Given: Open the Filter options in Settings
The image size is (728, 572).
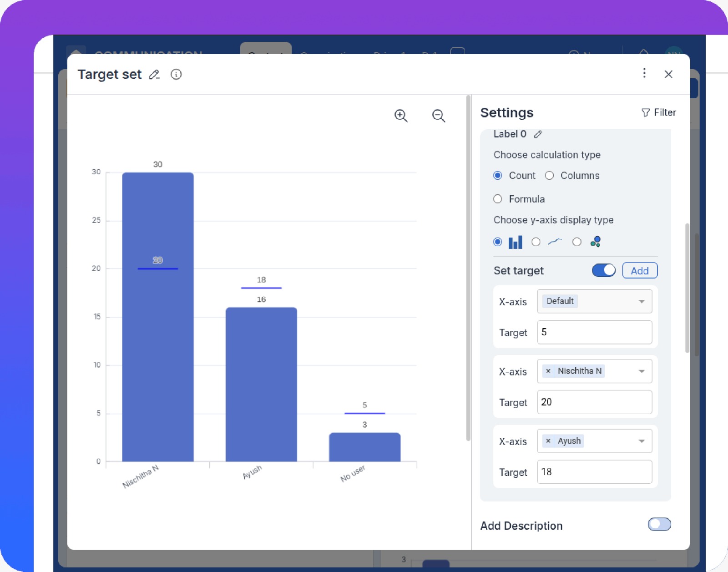Looking at the screenshot, I should (658, 112).
